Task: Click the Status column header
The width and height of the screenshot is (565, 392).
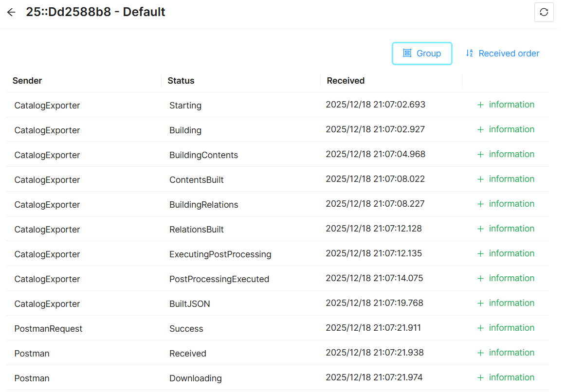Action: pyautogui.click(x=181, y=81)
